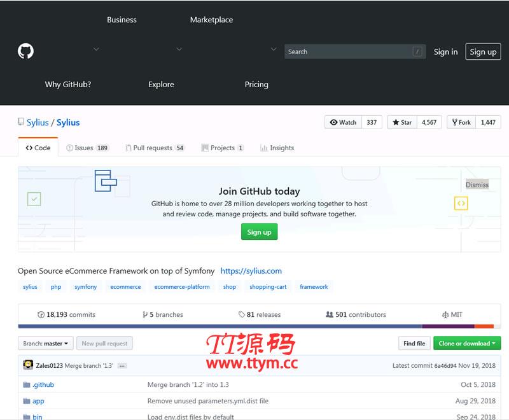Open the Issues tab
This screenshot has width=509, height=420.
pyautogui.click(x=87, y=148)
